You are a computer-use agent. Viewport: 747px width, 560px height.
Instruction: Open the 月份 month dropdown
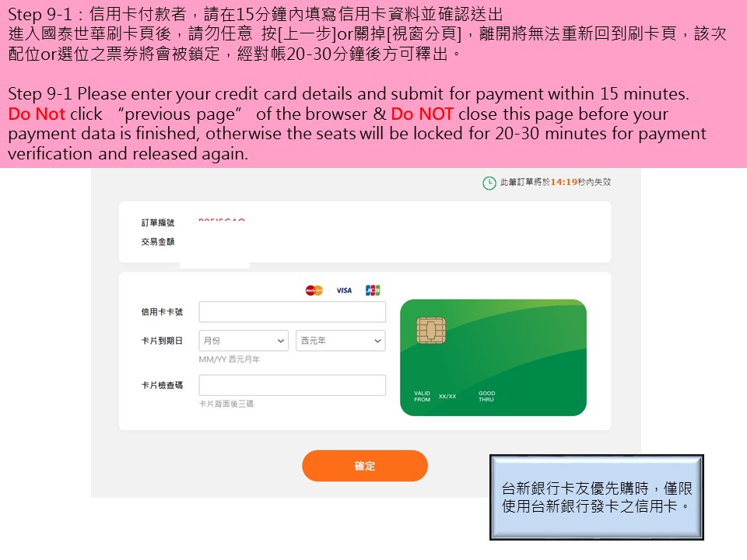tap(244, 341)
